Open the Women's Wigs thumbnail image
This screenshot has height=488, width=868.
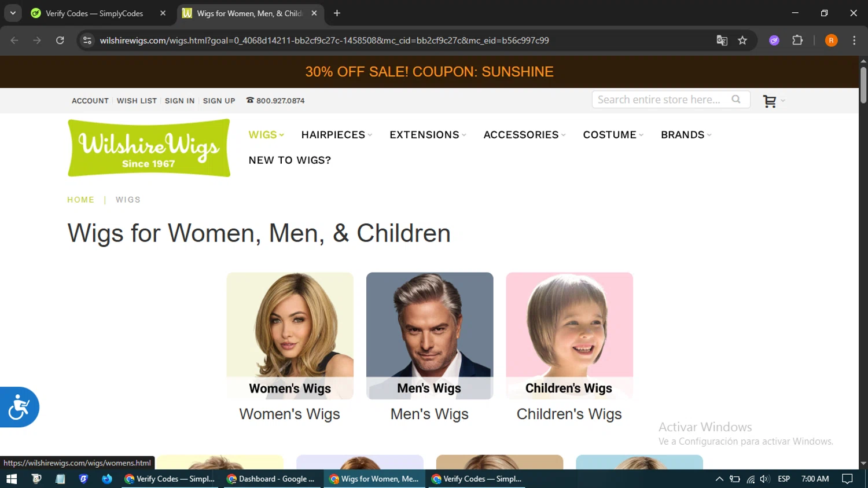coord(290,336)
